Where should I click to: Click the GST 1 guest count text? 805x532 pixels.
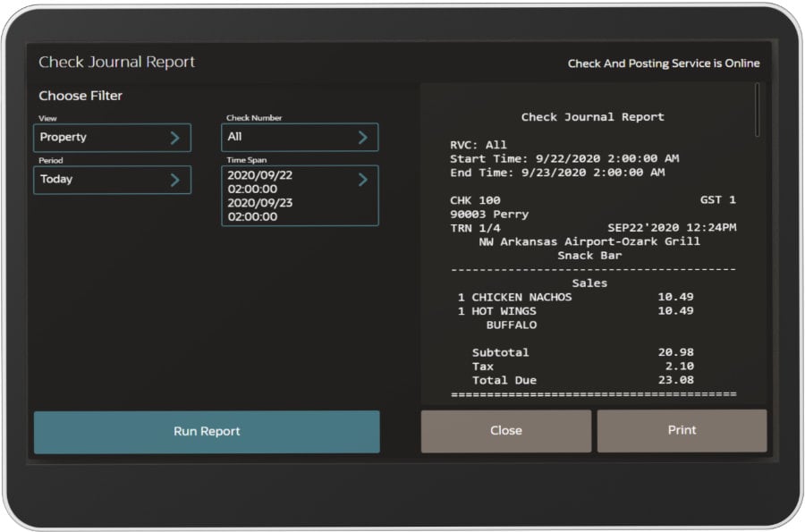coord(717,200)
